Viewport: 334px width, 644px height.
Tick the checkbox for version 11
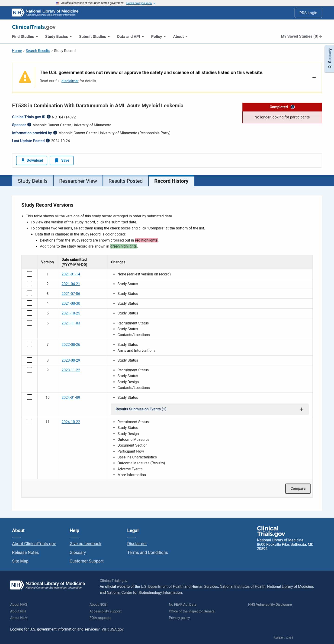coord(29,422)
